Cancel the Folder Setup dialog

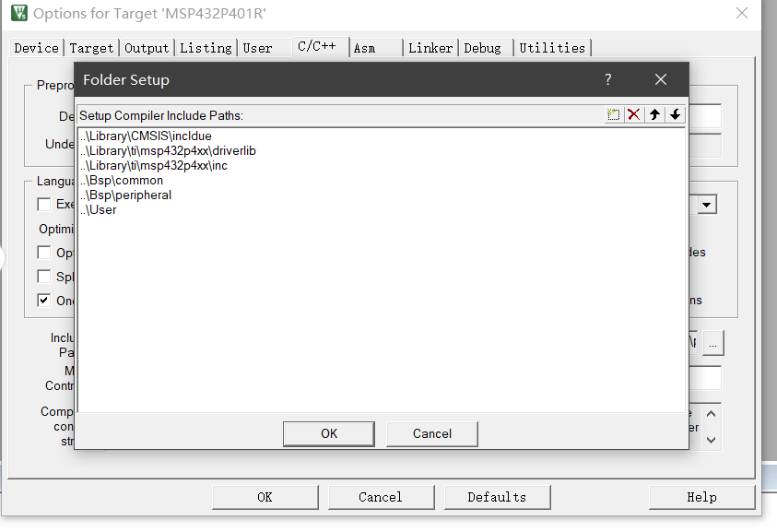(x=432, y=434)
